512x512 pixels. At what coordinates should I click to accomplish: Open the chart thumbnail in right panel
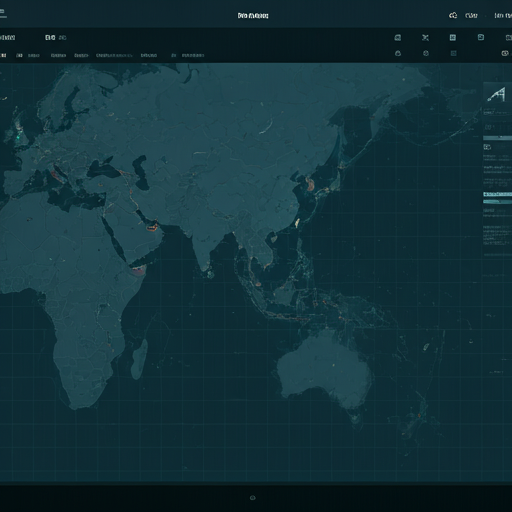point(497,95)
